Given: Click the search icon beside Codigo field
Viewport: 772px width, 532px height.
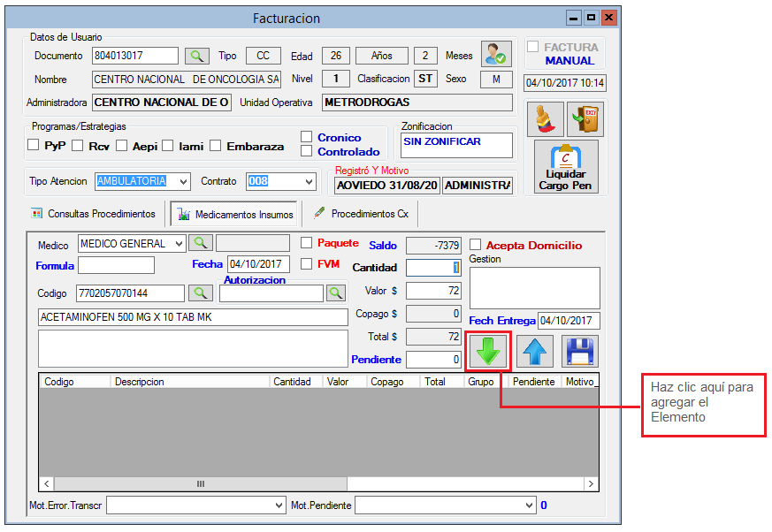Looking at the screenshot, I should (x=201, y=293).
